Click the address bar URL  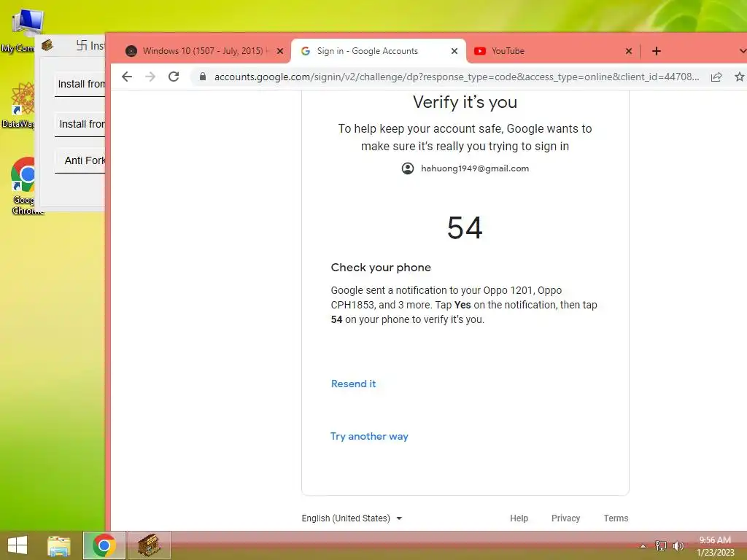click(457, 77)
